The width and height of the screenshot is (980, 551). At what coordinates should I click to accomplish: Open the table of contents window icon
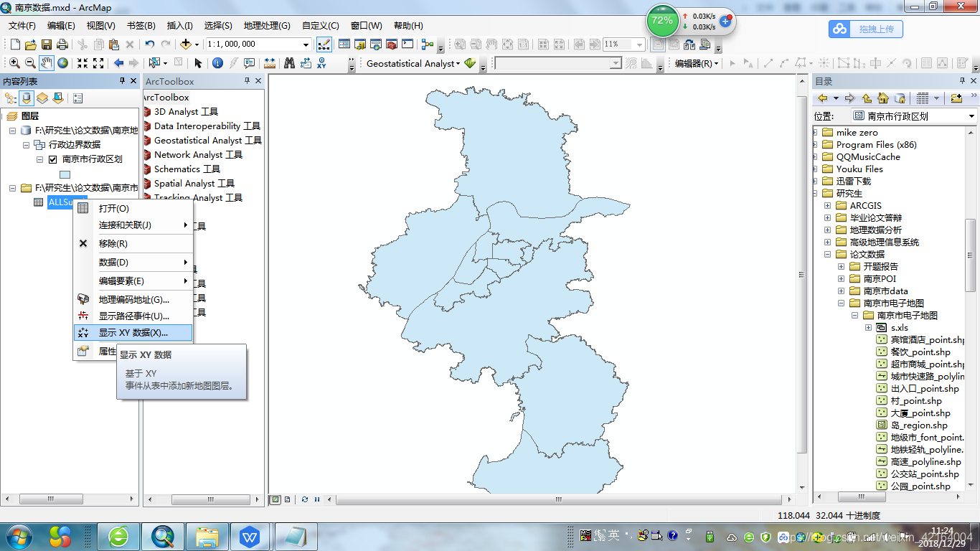click(x=344, y=44)
